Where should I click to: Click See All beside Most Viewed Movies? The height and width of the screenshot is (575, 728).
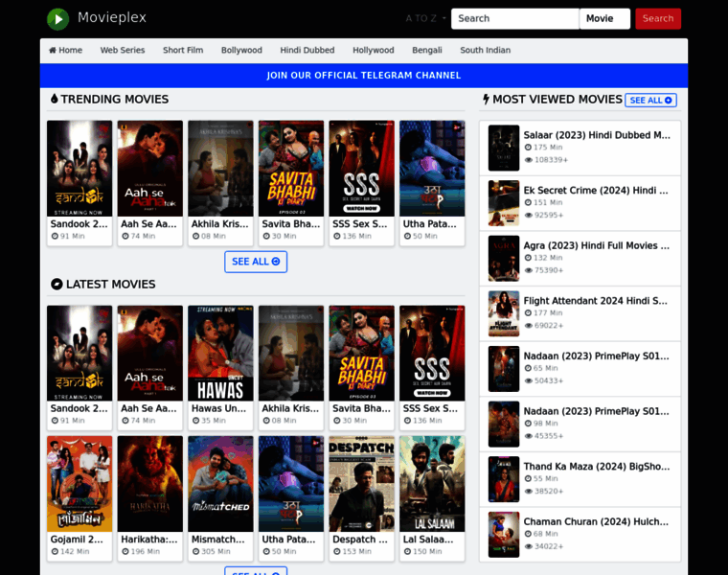650,100
